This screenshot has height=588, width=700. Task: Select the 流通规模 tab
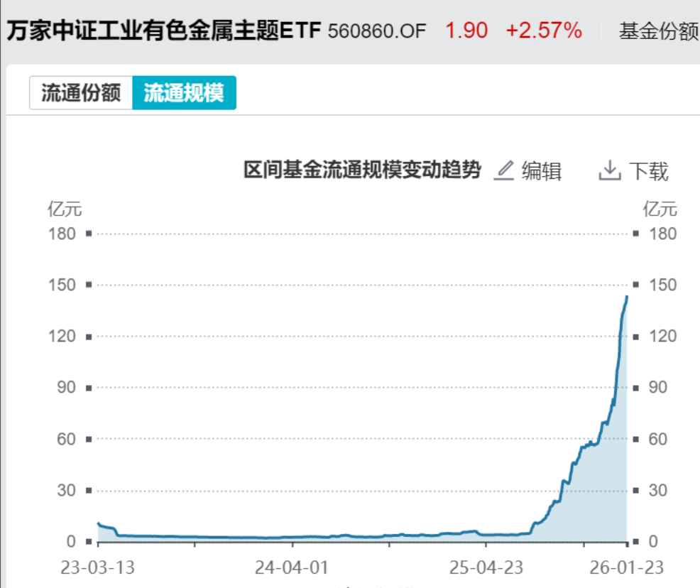(184, 93)
